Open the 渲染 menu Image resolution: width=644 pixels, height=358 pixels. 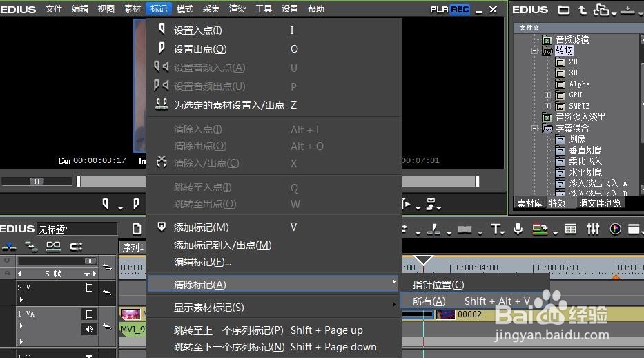coord(237,8)
